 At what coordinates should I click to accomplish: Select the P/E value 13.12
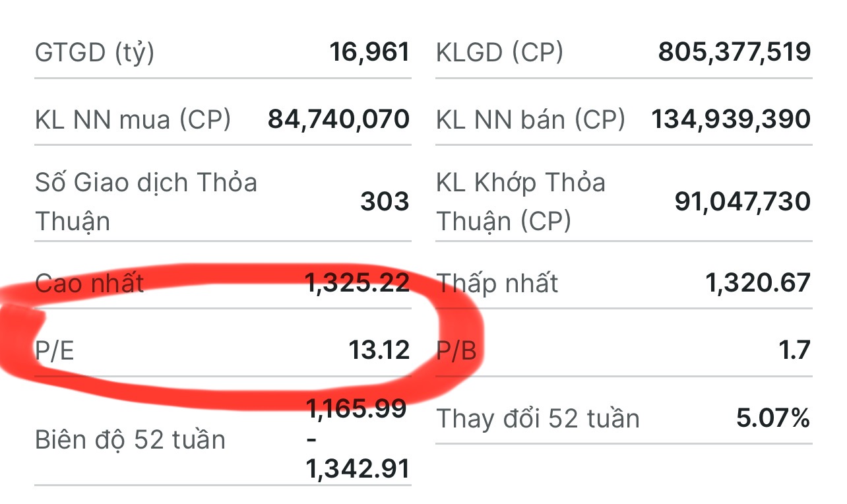click(379, 350)
